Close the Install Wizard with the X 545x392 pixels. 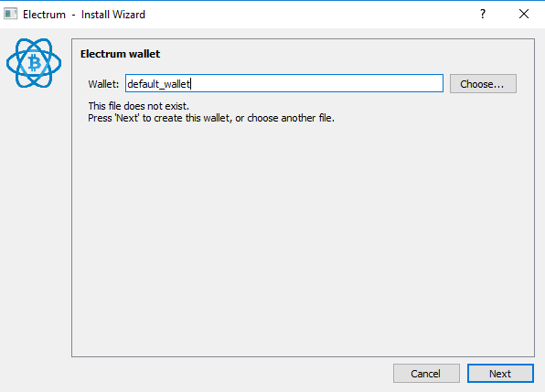[x=524, y=15]
